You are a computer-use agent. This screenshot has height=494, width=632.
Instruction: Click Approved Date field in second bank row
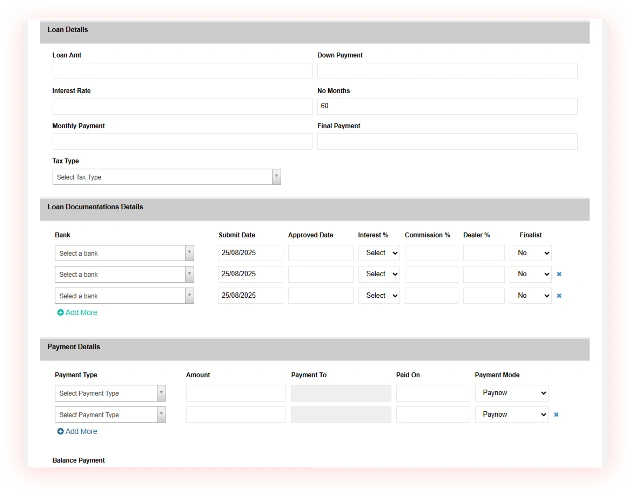click(321, 274)
